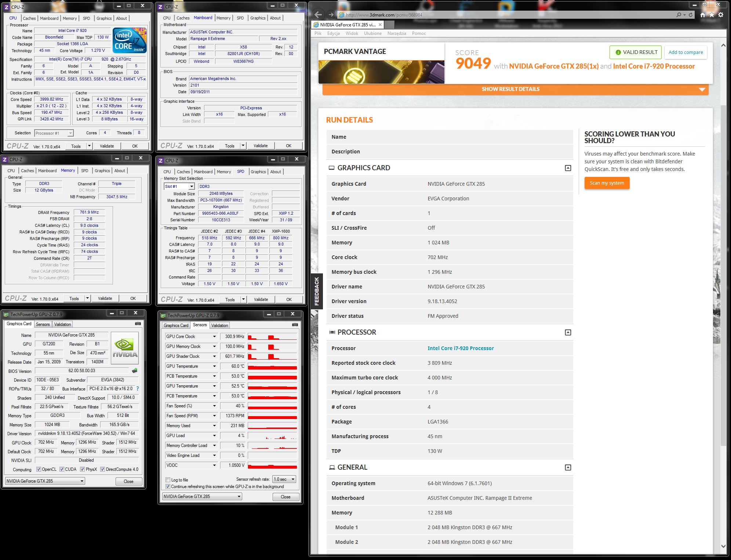Click the PCMark Vantage banner thumbnail
The height and width of the screenshot is (560, 731).
coord(382,72)
